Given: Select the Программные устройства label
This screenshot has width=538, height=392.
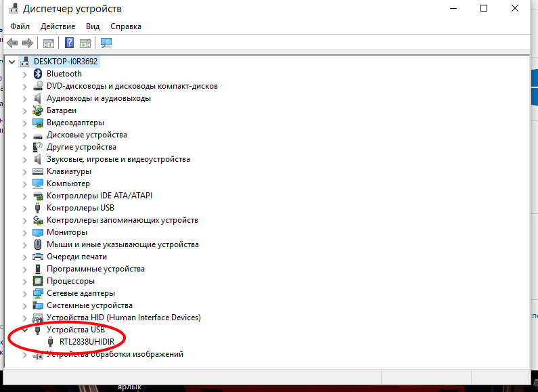Looking at the screenshot, I should tap(95, 269).
